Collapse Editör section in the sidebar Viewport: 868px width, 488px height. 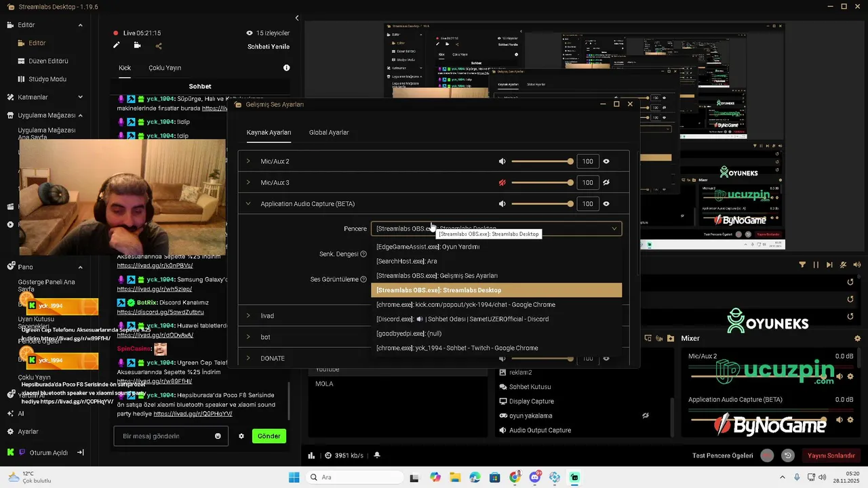(x=80, y=25)
